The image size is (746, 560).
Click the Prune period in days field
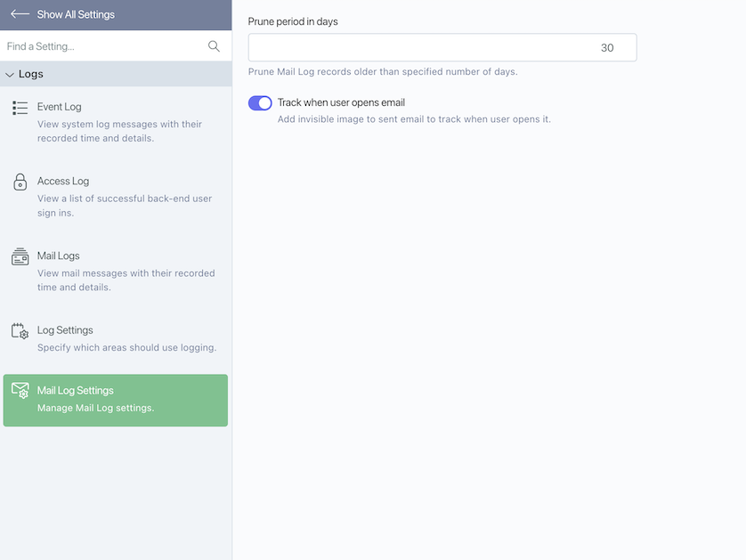tap(442, 47)
